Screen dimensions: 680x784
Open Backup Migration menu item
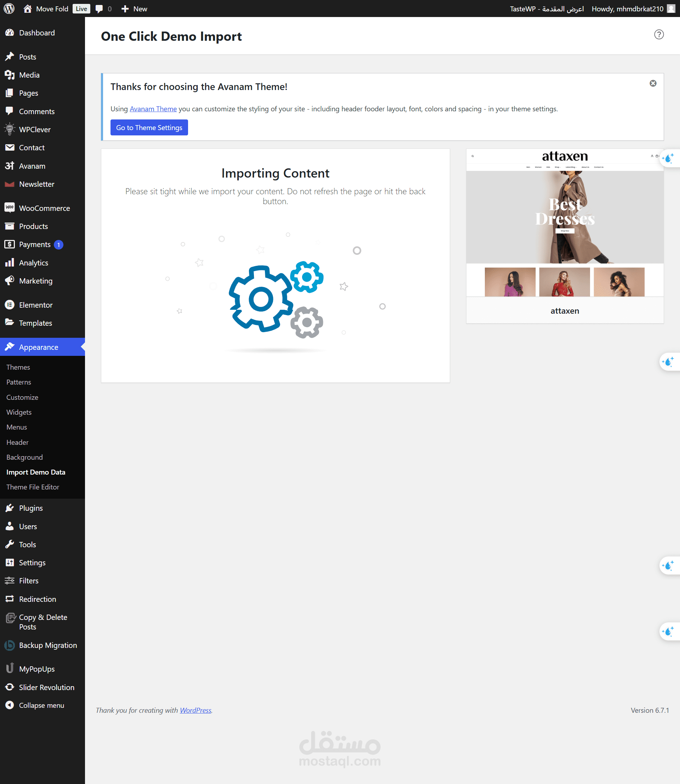48,645
